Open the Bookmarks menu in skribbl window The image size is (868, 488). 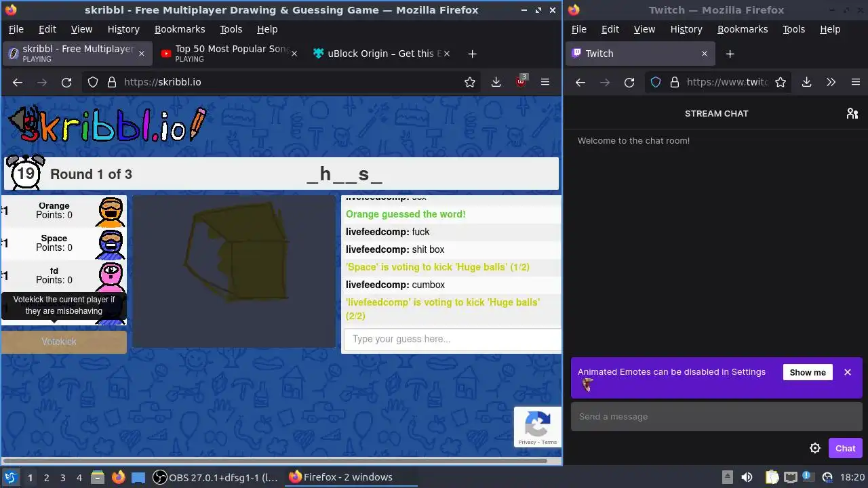180,29
